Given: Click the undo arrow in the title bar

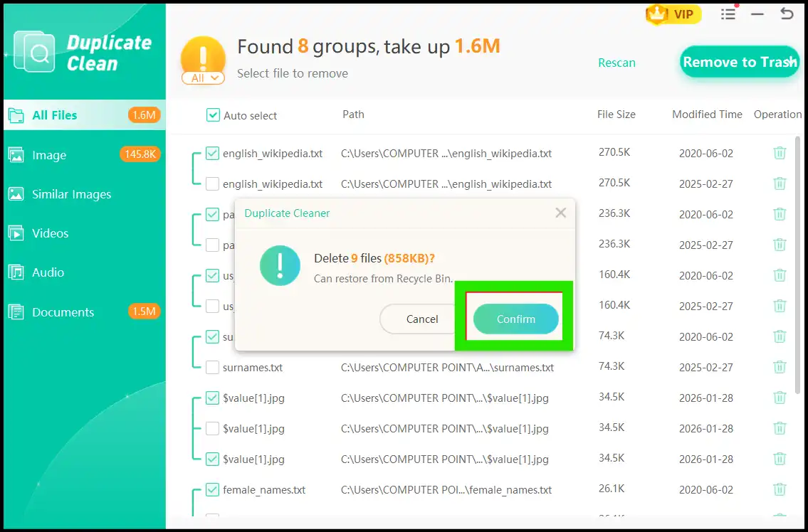Looking at the screenshot, I should click(788, 14).
